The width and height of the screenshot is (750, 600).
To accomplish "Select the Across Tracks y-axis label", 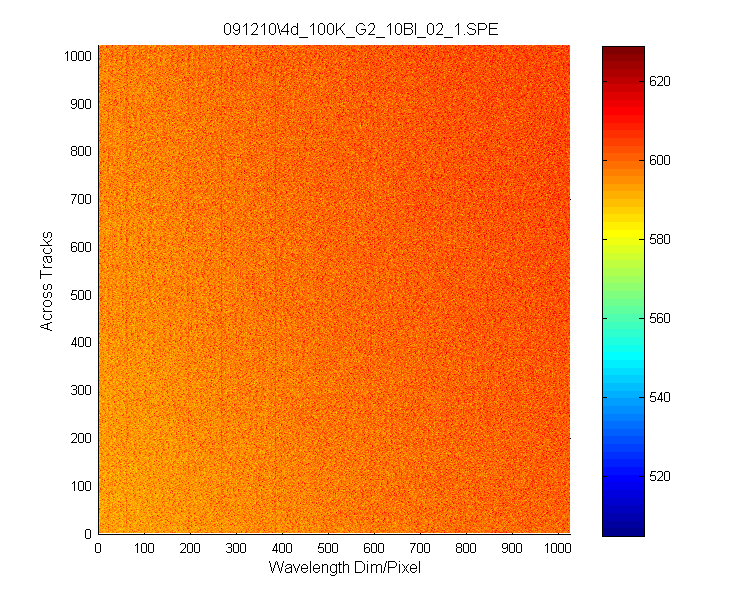I will pos(46,281).
